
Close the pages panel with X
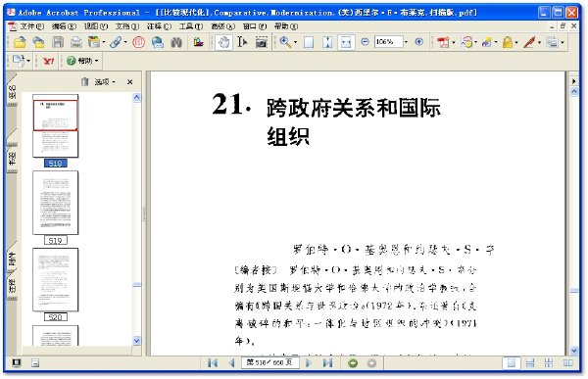tap(129, 81)
